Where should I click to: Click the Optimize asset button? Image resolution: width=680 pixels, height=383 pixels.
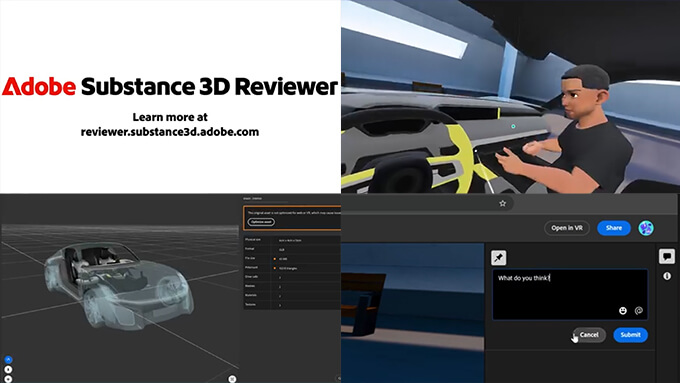261,222
